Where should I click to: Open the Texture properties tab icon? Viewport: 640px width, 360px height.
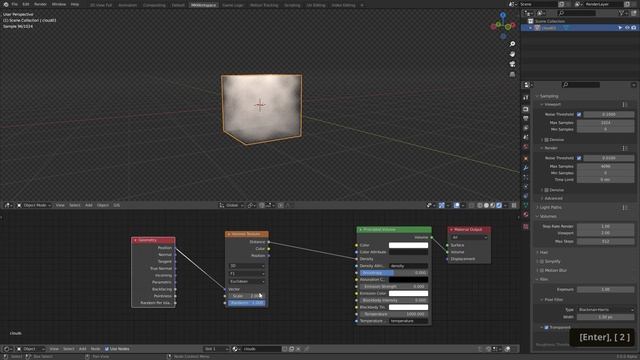(526, 226)
